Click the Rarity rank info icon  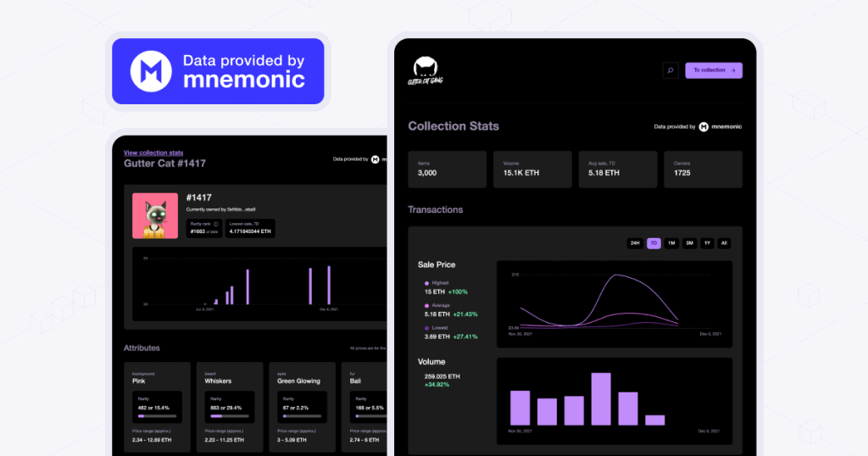[216, 224]
